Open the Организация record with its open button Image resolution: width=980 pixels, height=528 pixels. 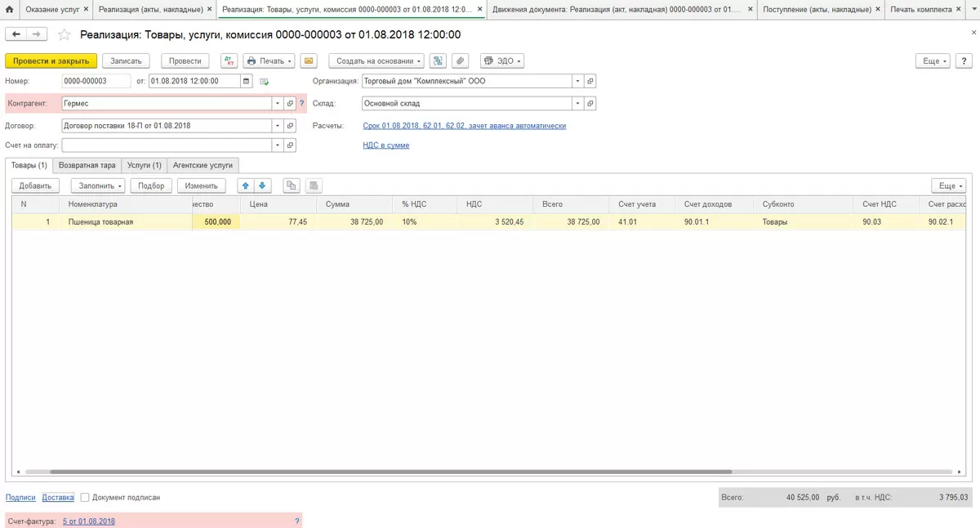point(590,81)
